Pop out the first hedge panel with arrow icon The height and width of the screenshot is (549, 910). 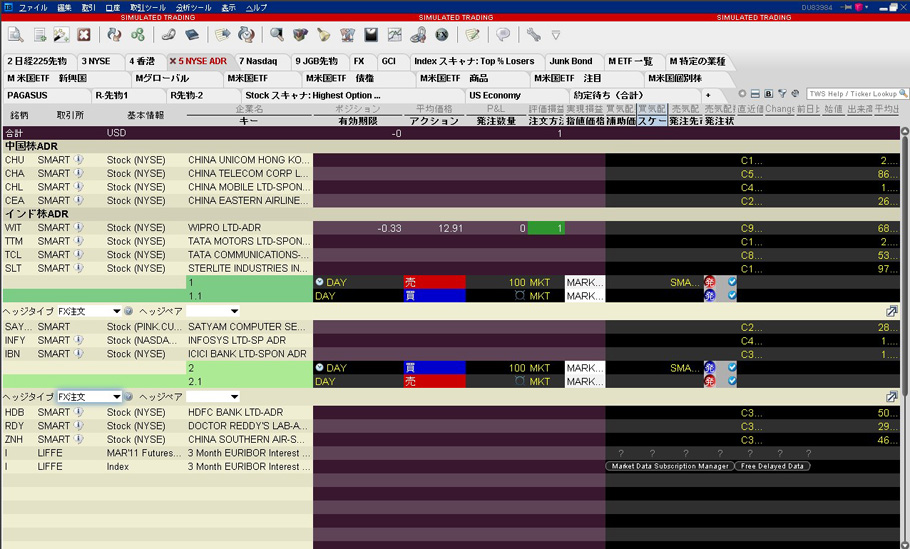pos(892,311)
